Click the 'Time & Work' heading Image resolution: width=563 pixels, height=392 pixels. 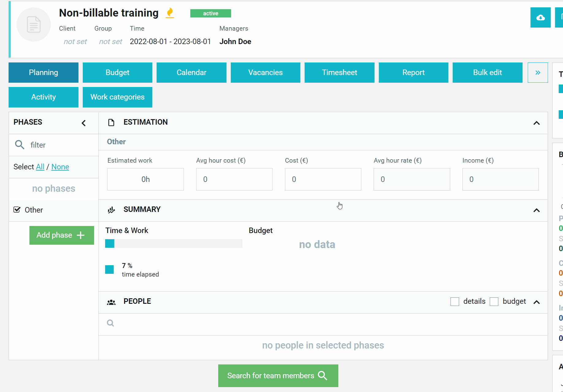[127, 231]
